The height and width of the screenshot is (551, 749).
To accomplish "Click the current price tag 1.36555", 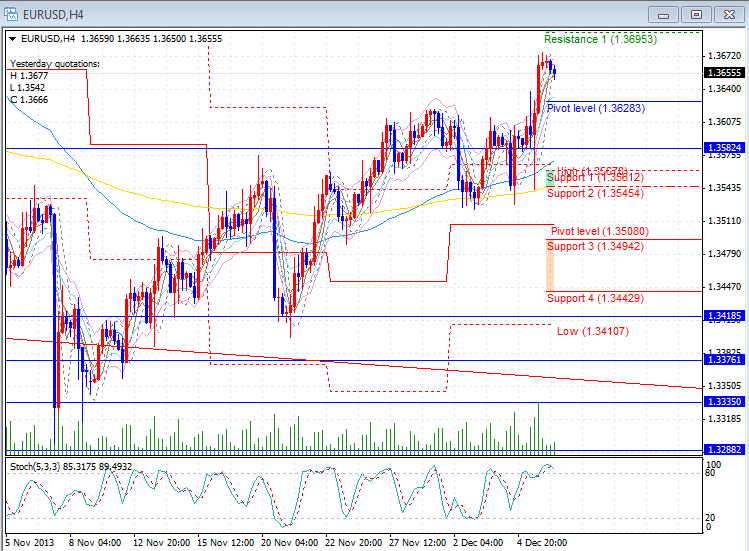I will (724, 73).
